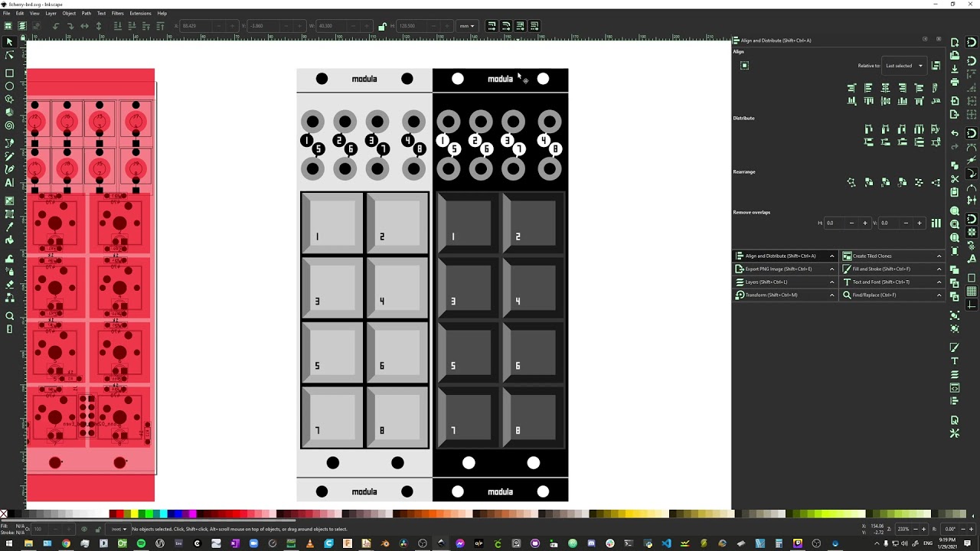This screenshot has width=980, height=551.
Task: Toggle main snapping control
Action: pyautogui.click(x=972, y=42)
